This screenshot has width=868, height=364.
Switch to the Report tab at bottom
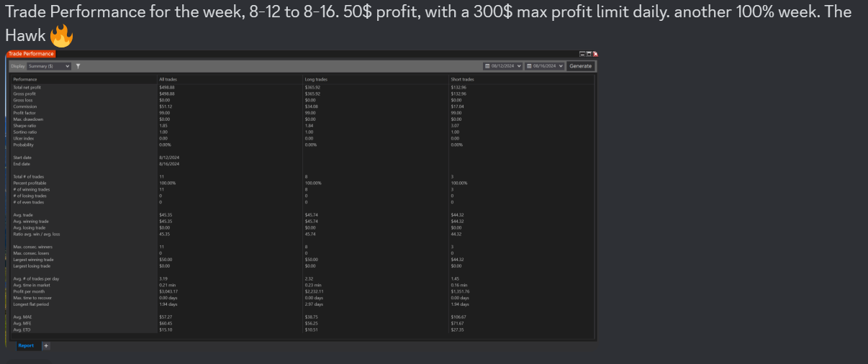(26, 345)
